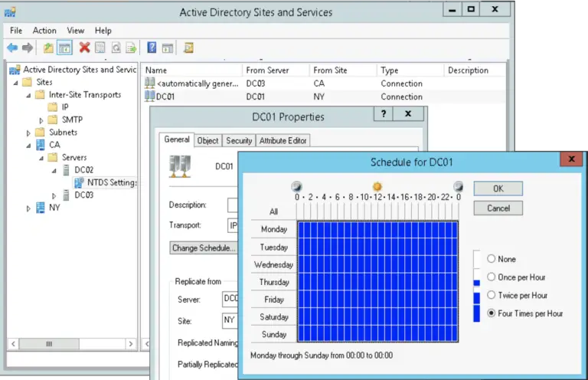Viewport: 588px width, 380px height.
Task: Click OK in the Schedule dialog
Action: 498,188
